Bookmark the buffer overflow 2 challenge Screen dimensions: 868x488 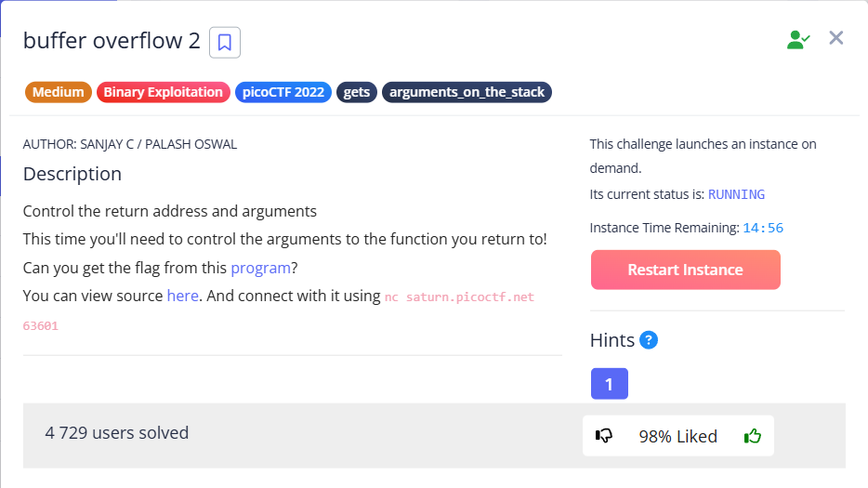(x=225, y=42)
